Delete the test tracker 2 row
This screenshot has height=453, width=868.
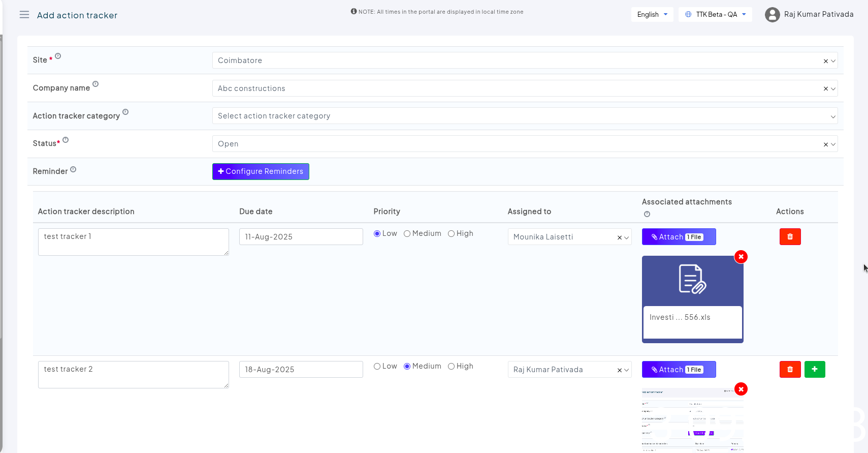(790, 370)
